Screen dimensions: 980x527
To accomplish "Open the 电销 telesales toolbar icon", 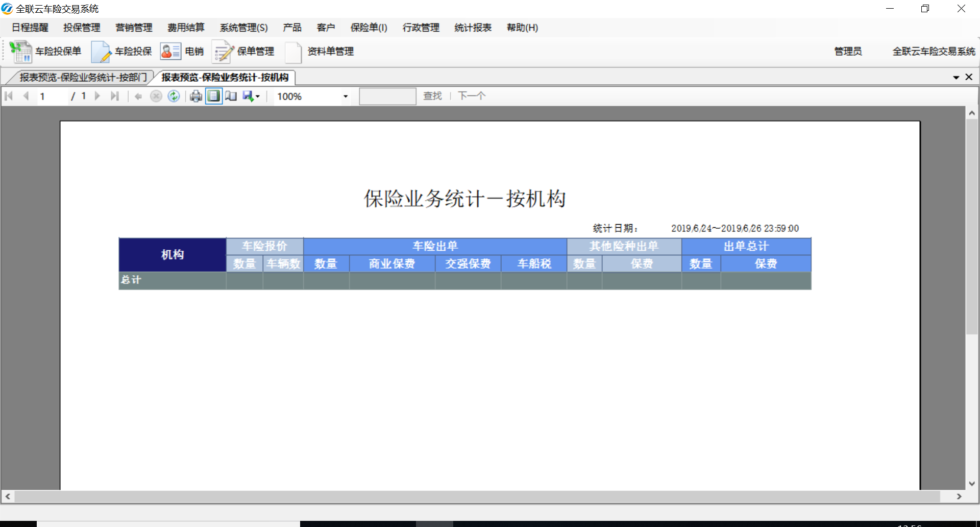I will pyautogui.click(x=182, y=52).
